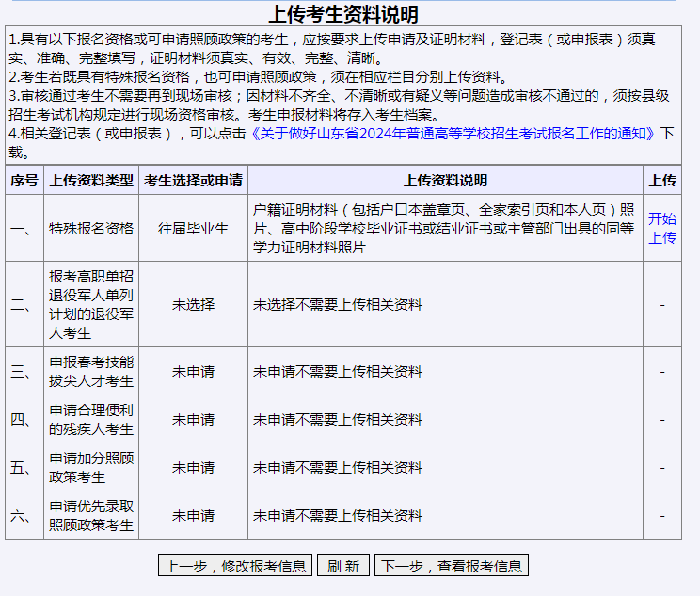The height and width of the screenshot is (596, 700).
Task: Click the 序号 column header
Action: point(24,180)
